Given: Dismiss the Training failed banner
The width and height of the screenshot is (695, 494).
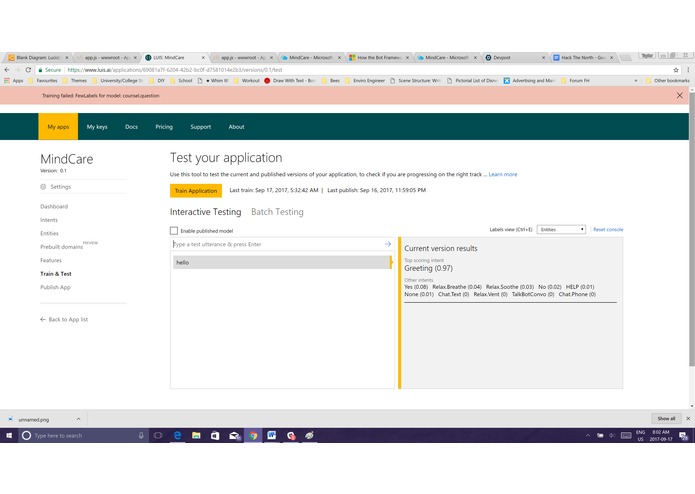Looking at the screenshot, I should tap(679, 95).
